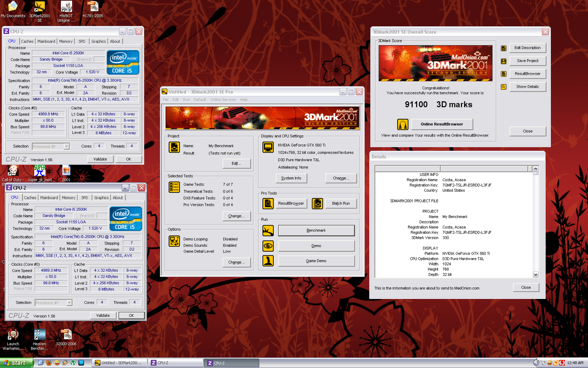Switch to Untitled - 3DMark2001 taskbar button
Screen dimensions: 588x368
pos(119,363)
